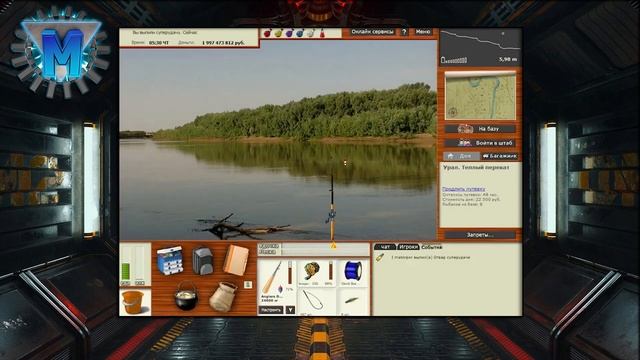Click the reel wear gauge
The image size is (640, 360).
click(331, 271)
